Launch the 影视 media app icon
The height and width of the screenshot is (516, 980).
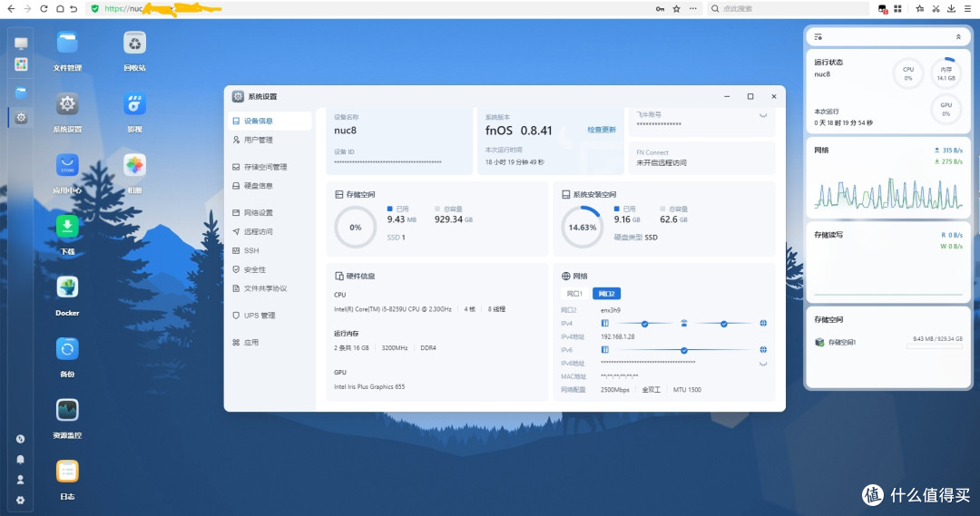coord(134,104)
